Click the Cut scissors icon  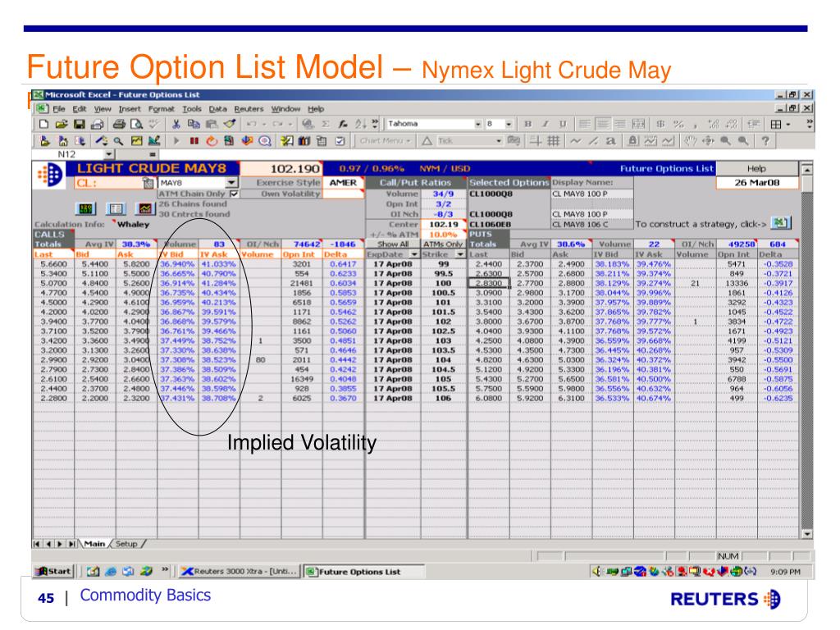coord(176,125)
